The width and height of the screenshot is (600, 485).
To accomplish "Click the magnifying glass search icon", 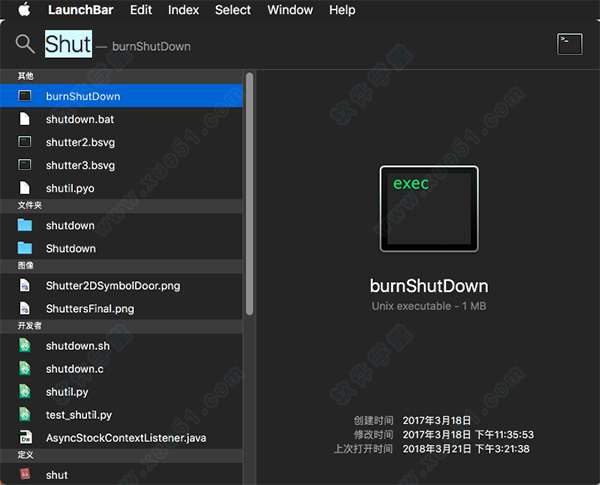I will [x=25, y=44].
